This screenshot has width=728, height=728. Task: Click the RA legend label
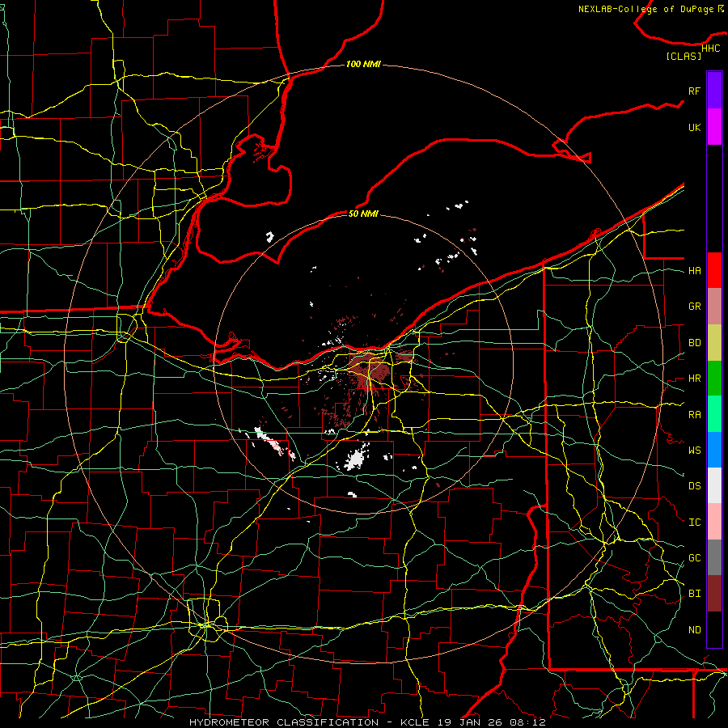point(695,415)
